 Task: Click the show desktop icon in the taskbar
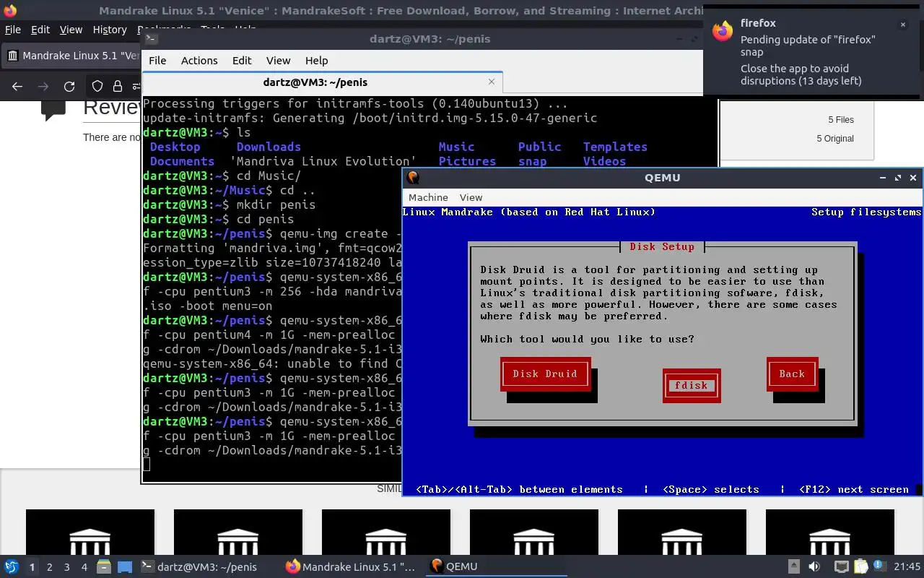[x=124, y=566]
